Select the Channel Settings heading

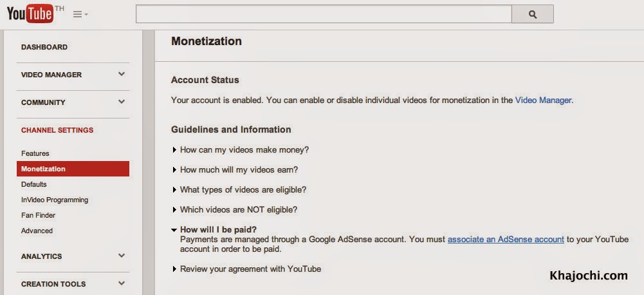[57, 130]
